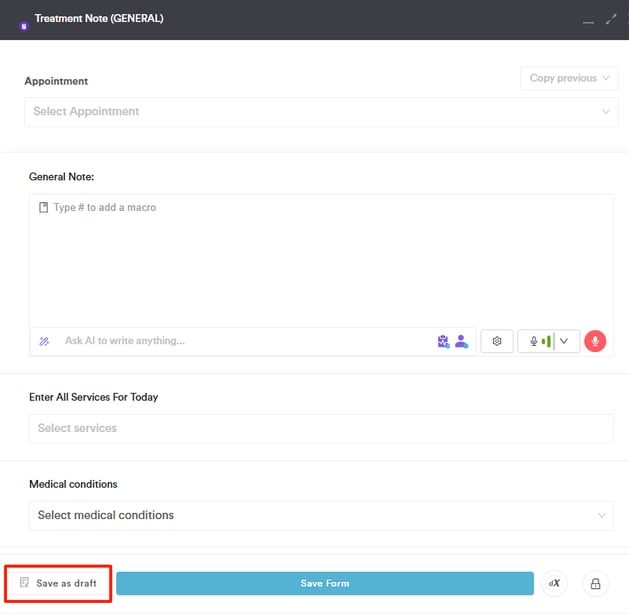
Task: Expand the Select medical conditions dropdown
Action: 321,515
